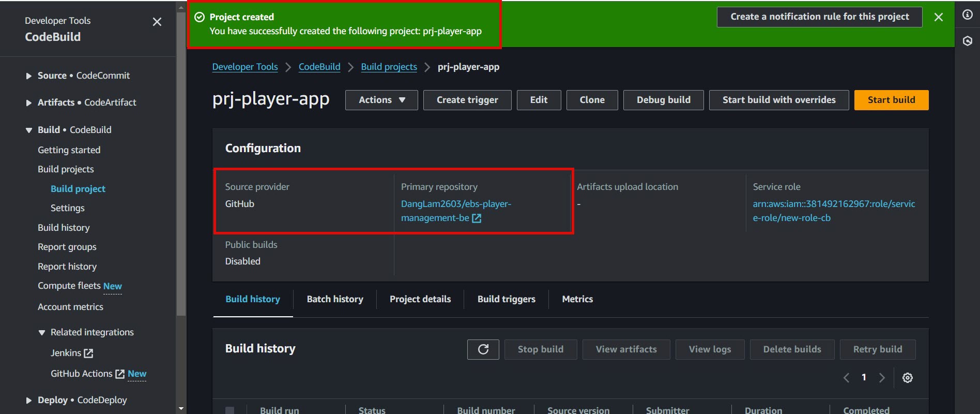Open Metrics tab
Screen dimensions: 980x414
coord(577,299)
